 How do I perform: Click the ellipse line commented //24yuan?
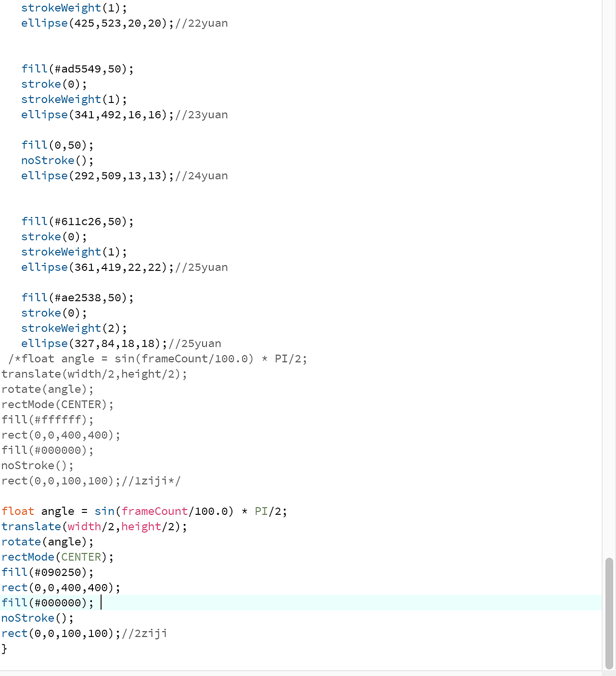pos(125,176)
